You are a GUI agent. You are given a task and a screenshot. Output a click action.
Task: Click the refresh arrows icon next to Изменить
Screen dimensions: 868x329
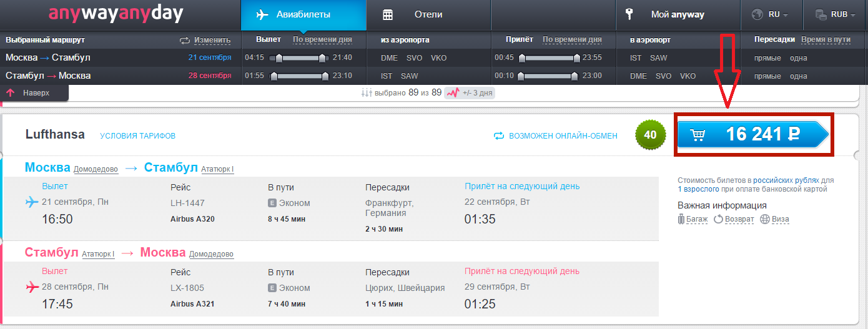(x=185, y=40)
